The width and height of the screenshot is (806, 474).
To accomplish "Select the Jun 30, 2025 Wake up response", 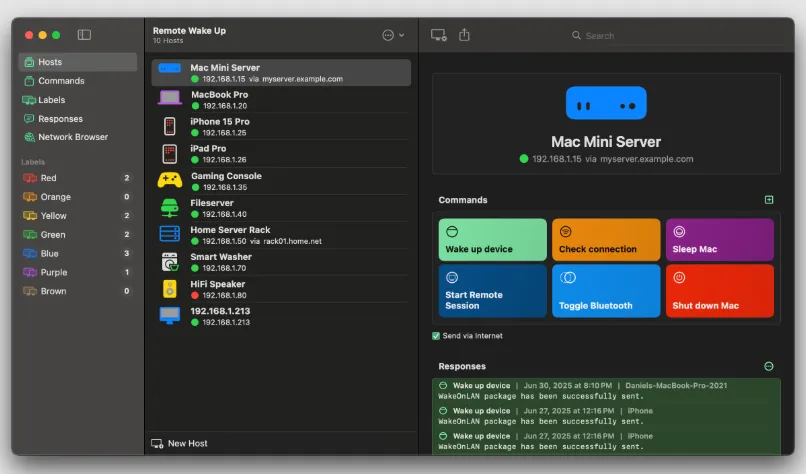I will tap(607, 391).
